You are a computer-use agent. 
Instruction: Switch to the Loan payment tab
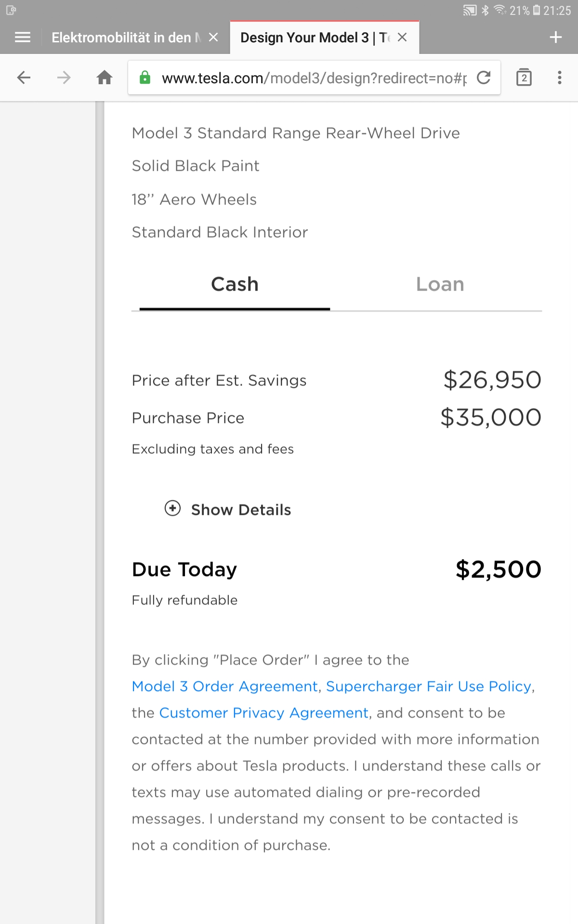pyautogui.click(x=440, y=284)
